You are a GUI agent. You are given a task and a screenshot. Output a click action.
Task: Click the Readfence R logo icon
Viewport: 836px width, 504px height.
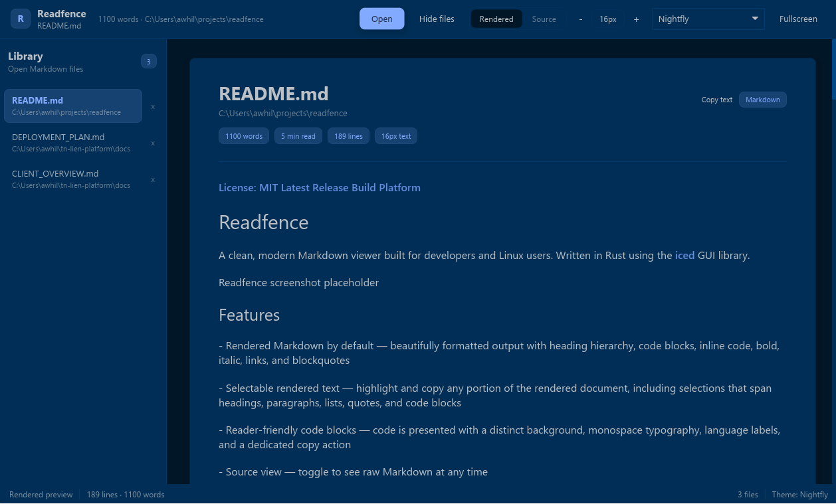21,19
